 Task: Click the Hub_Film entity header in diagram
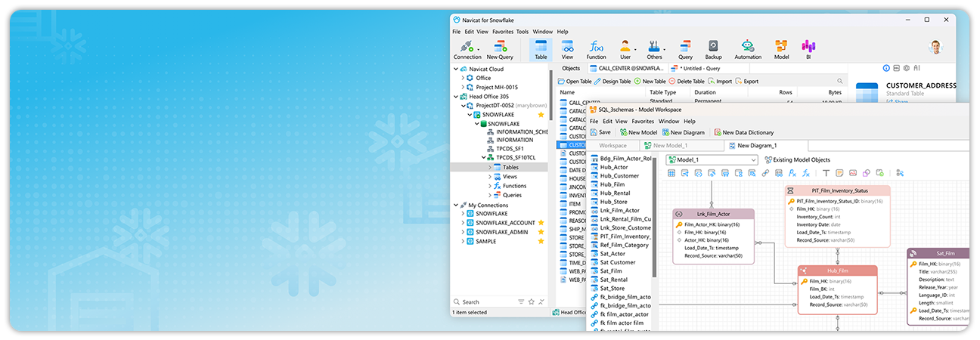point(837,270)
